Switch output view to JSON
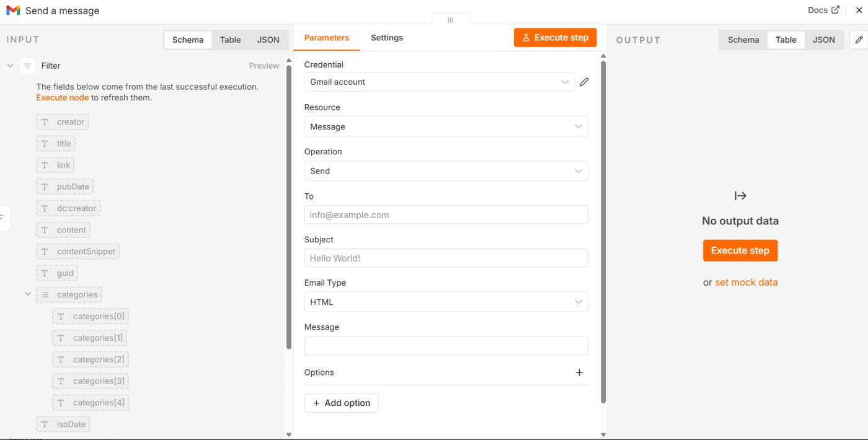 coord(824,40)
